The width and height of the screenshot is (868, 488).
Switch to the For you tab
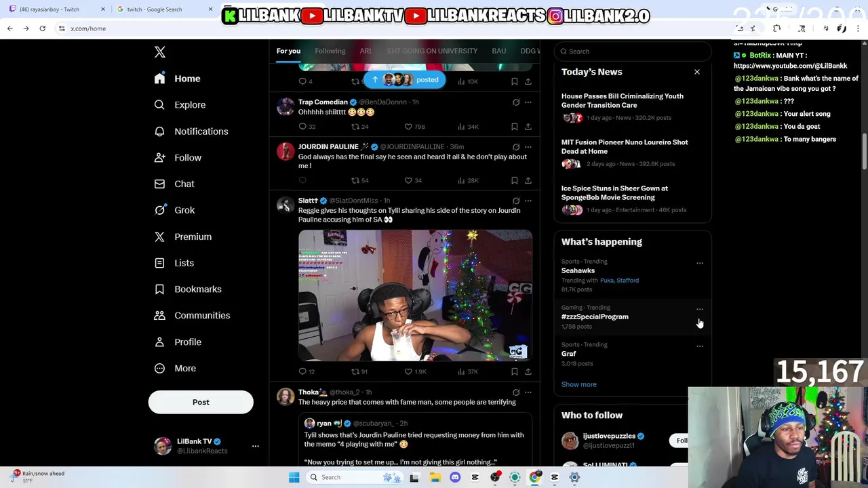tap(288, 51)
